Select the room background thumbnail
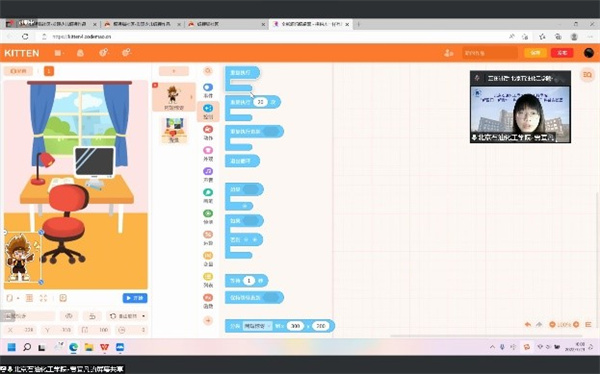The width and height of the screenshot is (600, 374). 174,130
